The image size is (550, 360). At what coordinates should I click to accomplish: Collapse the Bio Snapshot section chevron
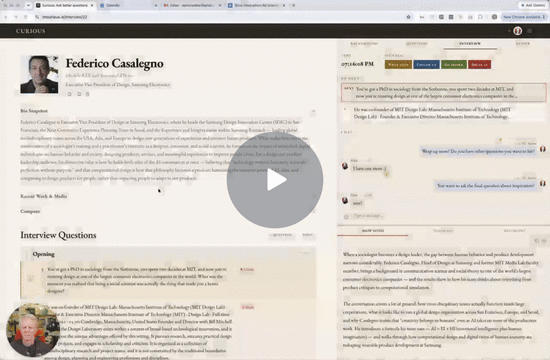click(313, 112)
